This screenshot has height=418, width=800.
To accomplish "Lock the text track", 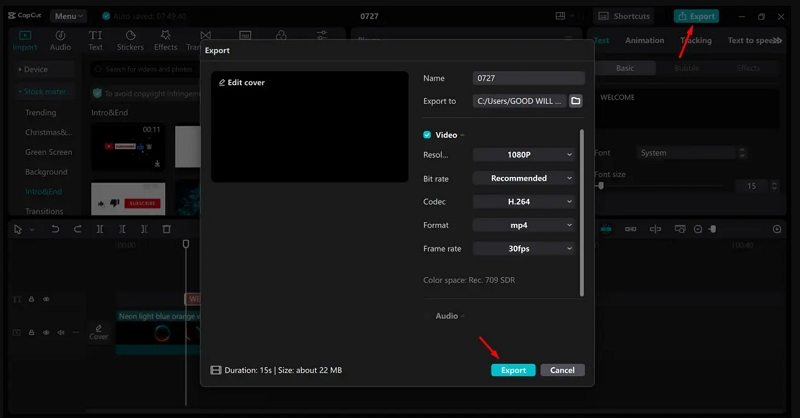I will 32,299.
